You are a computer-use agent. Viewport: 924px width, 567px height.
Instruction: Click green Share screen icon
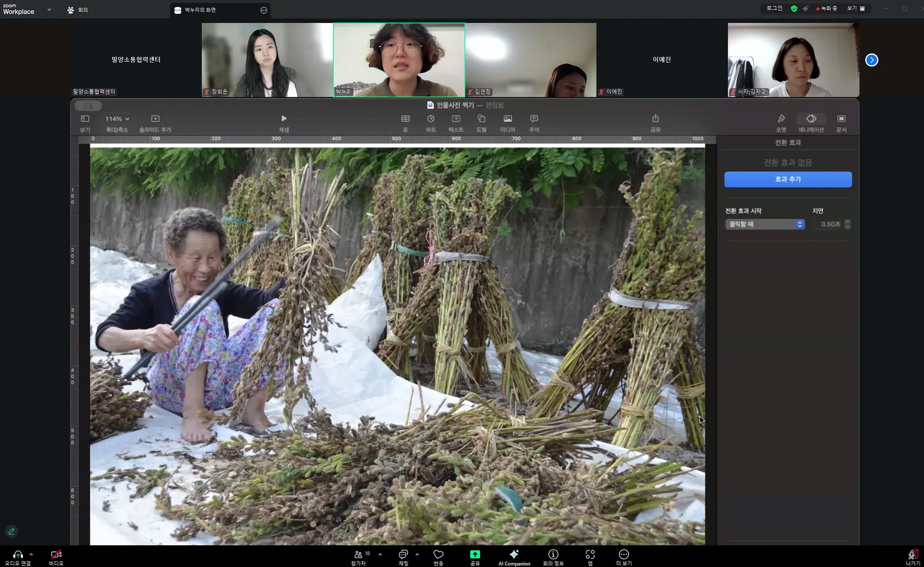tap(475, 555)
